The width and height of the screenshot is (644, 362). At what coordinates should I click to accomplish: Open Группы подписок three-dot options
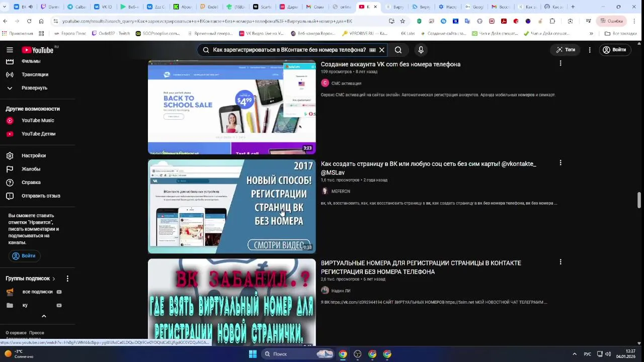(x=67, y=279)
